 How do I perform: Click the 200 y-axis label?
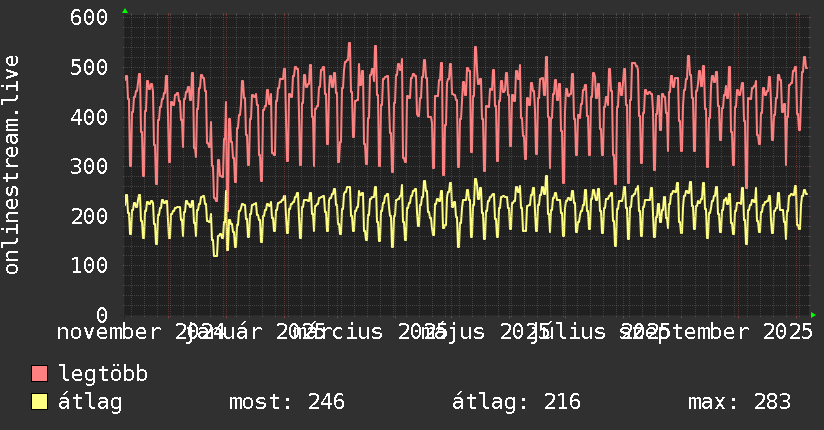pos(89,216)
